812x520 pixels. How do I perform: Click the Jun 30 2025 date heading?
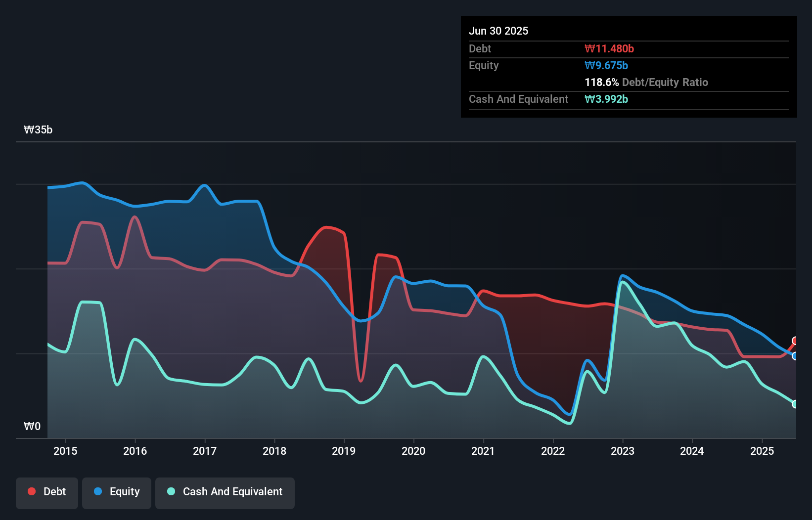click(x=498, y=31)
